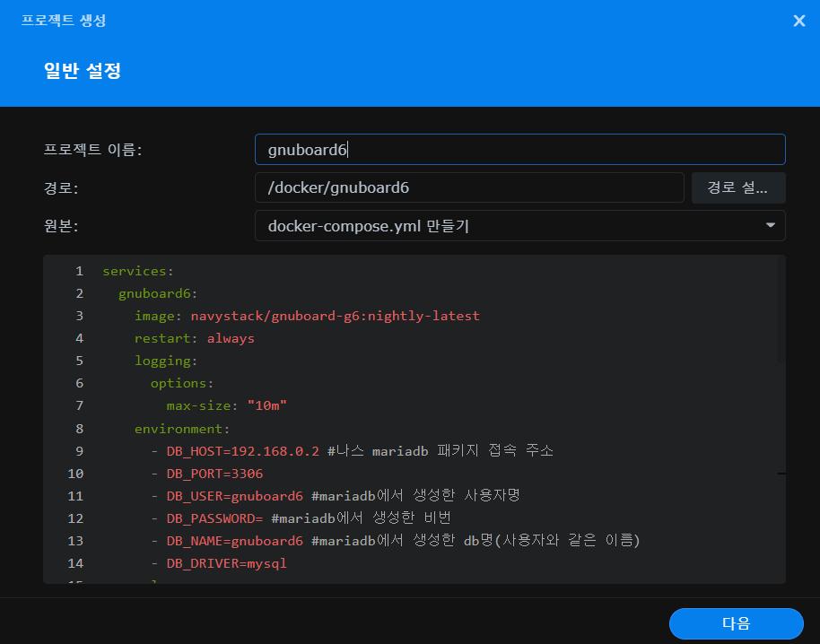Open the 원본 source dropdown
Viewport: 820px width, 644px height.
tap(519, 226)
